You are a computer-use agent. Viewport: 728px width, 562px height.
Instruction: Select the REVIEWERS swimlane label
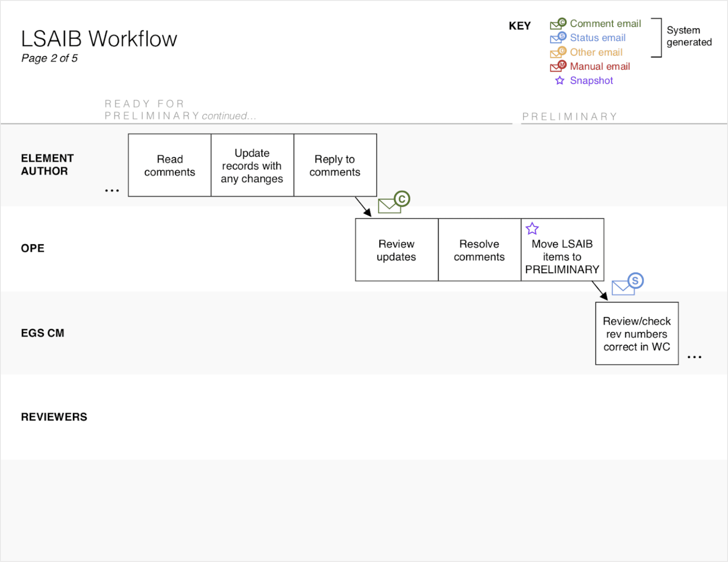click(x=54, y=416)
